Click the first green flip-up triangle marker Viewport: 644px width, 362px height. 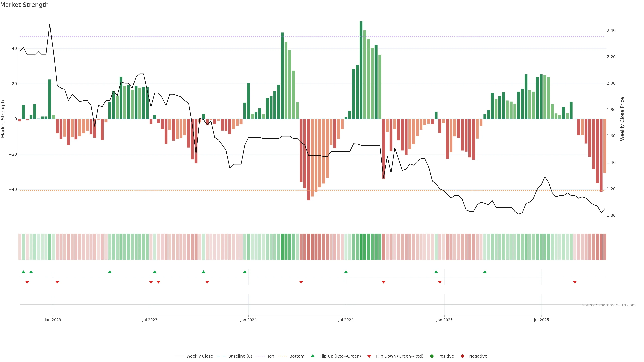point(23,272)
